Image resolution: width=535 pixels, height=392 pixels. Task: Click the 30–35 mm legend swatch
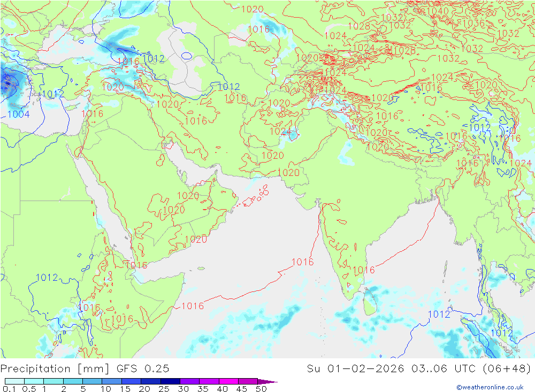pyautogui.click(x=190, y=381)
